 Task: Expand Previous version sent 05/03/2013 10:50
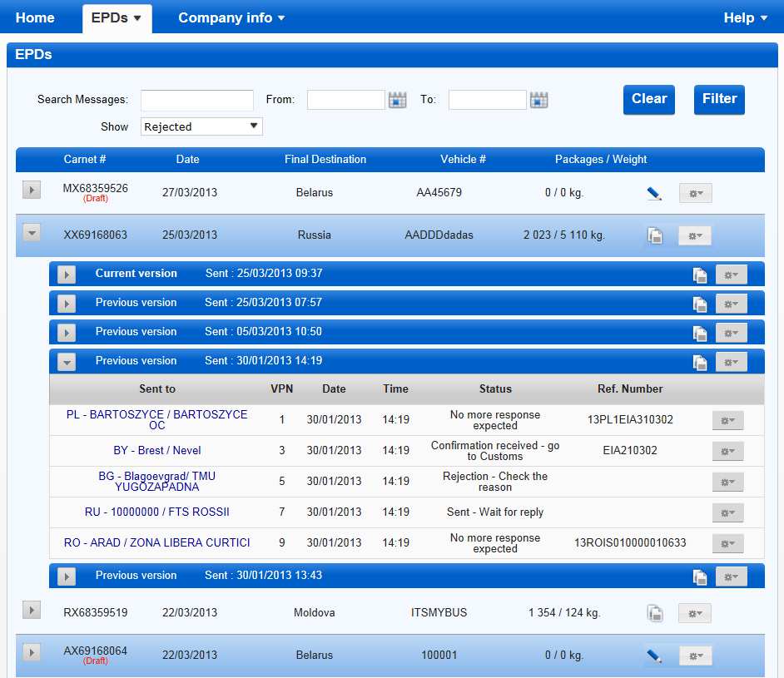click(x=67, y=333)
